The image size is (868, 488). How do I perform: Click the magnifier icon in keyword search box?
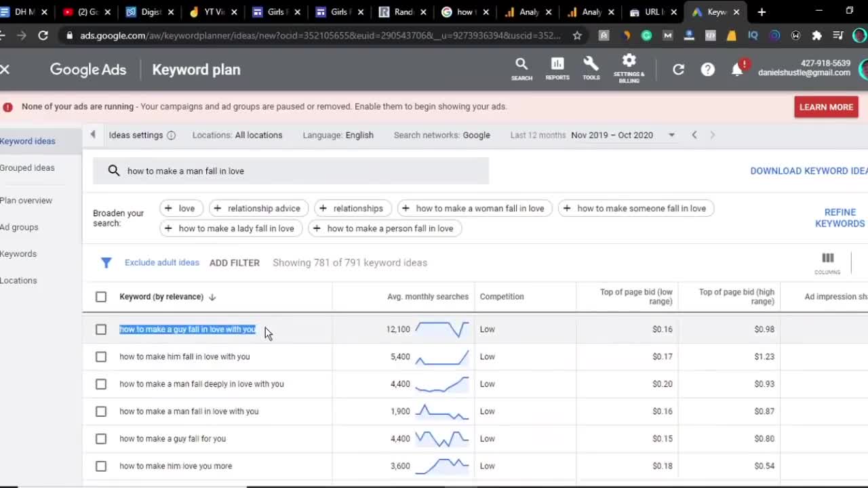[114, 171]
